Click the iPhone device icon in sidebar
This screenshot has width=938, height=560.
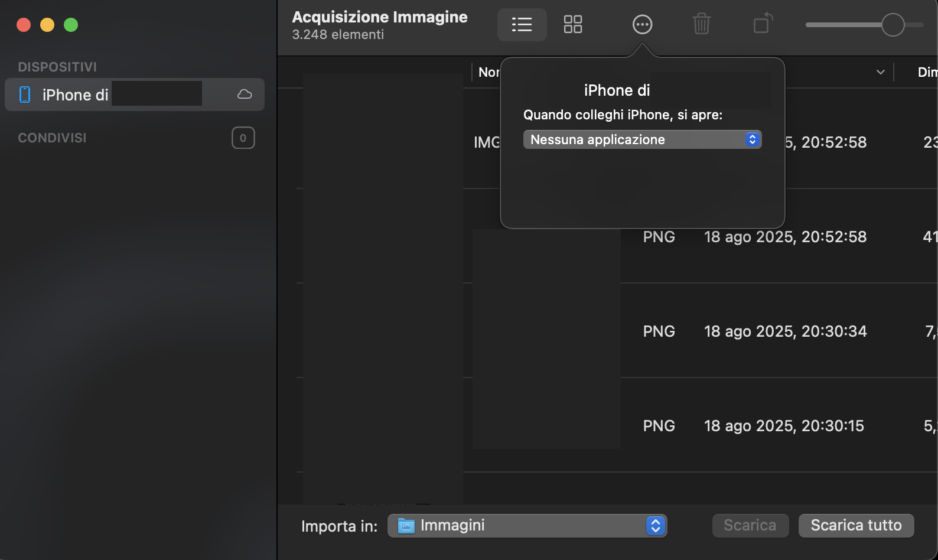coord(25,95)
